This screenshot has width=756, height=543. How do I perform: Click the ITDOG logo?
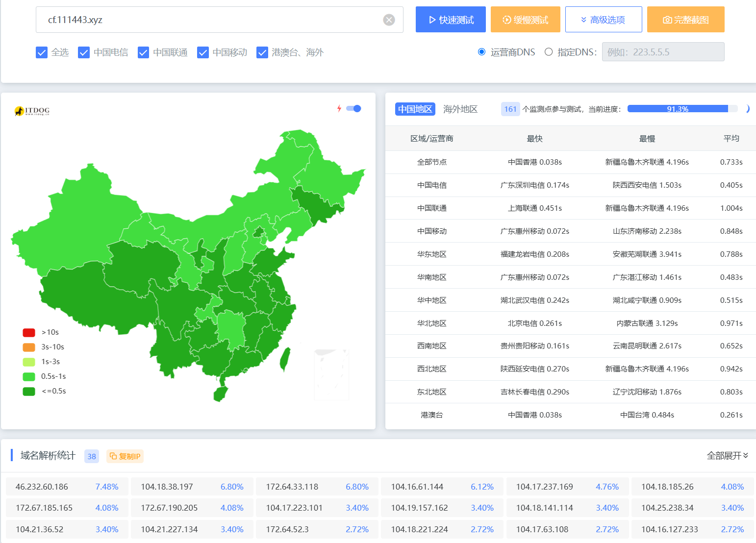[32, 111]
